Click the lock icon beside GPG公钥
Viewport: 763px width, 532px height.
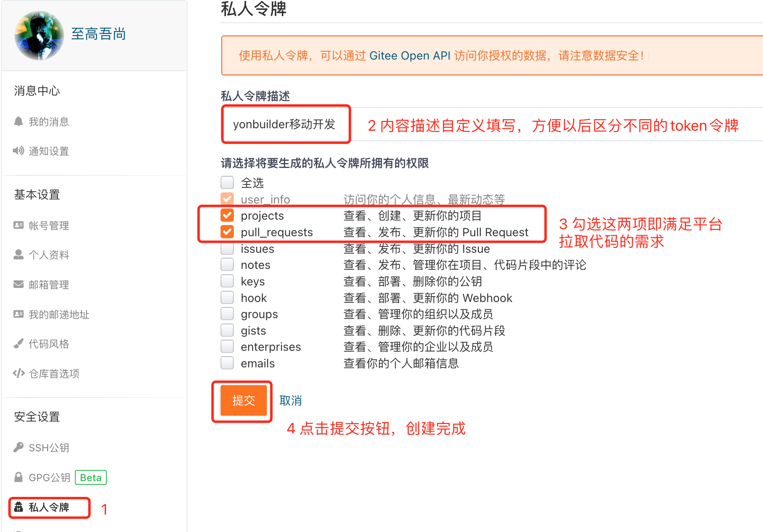[x=19, y=477]
